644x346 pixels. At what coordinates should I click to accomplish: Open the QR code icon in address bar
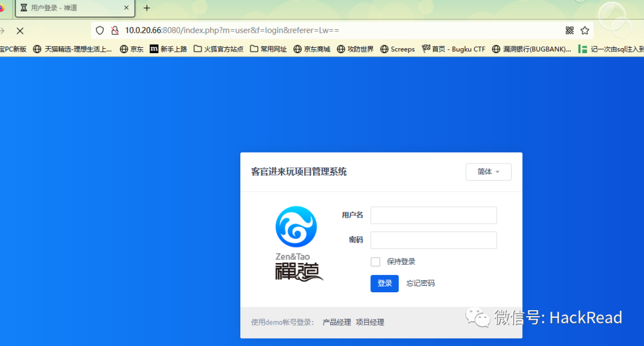pos(569,30)
